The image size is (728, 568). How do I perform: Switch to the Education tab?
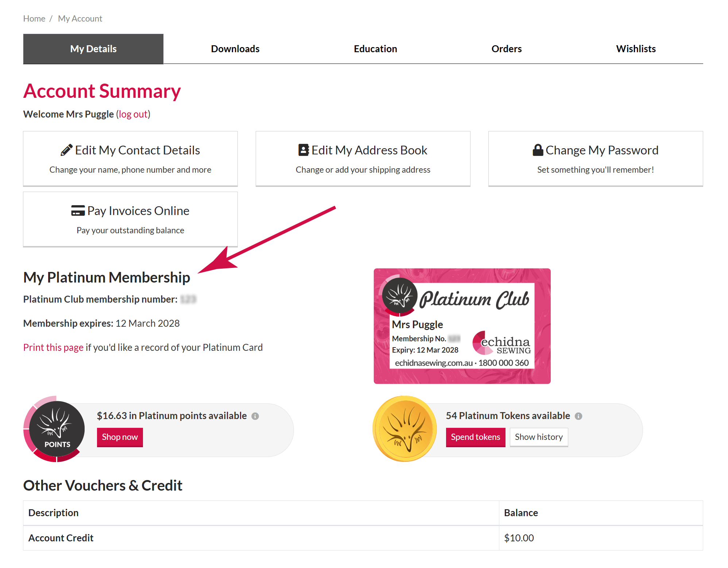coord(375,49)
